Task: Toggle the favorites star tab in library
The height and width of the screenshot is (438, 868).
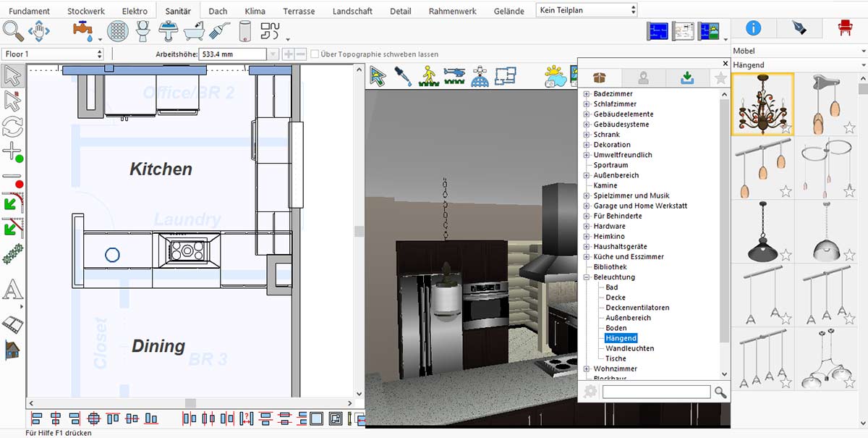Action: [x=720, y=78]
